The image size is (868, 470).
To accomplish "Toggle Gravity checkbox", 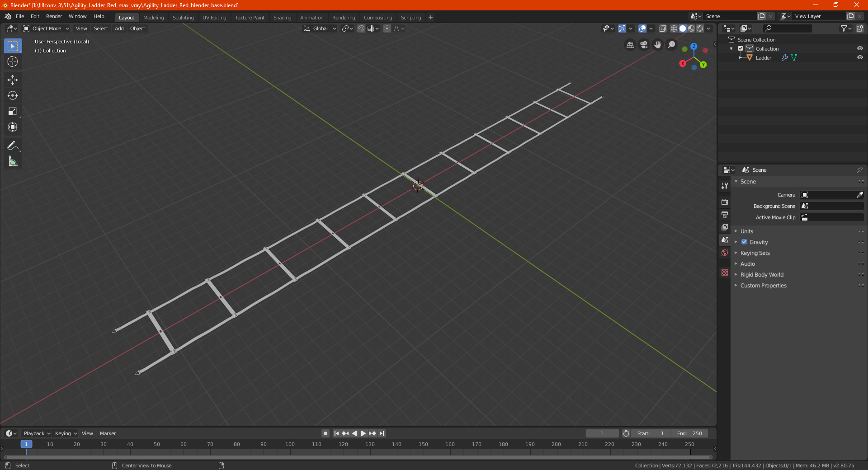I will (x=744, y=242).
